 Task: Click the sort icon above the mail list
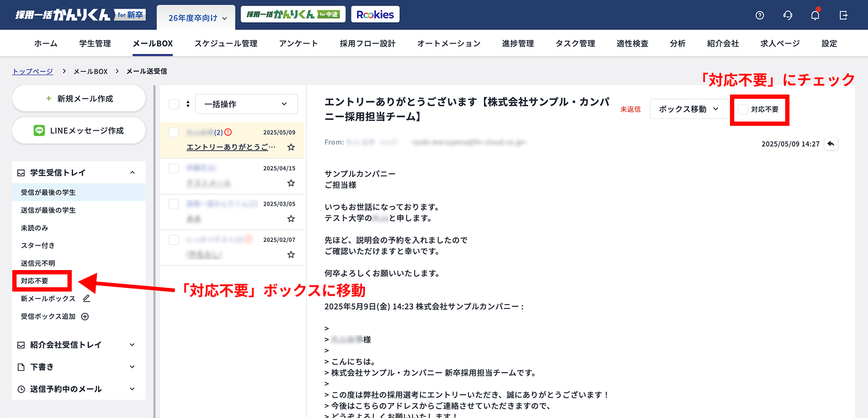point(188,104)
